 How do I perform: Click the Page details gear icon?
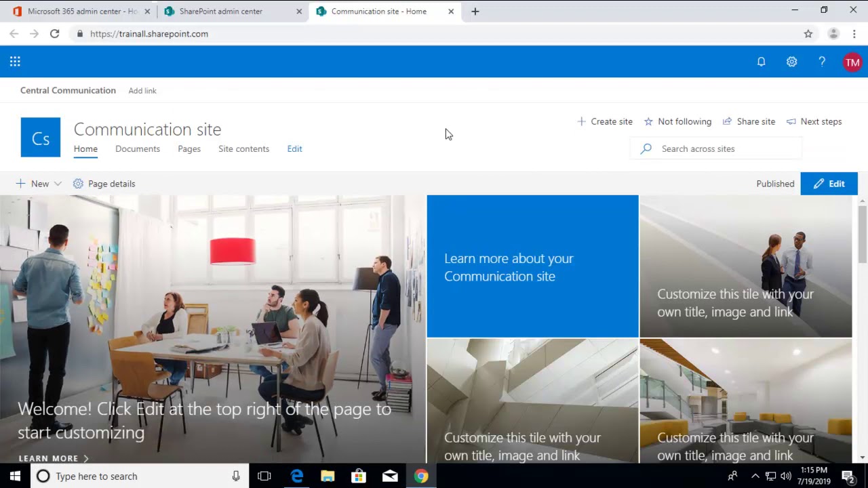(x=78, y=184)
